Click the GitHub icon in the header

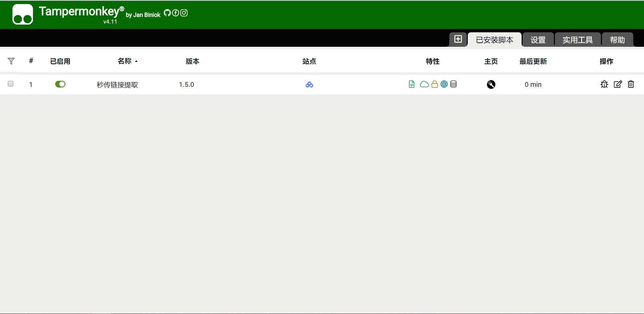167,13
